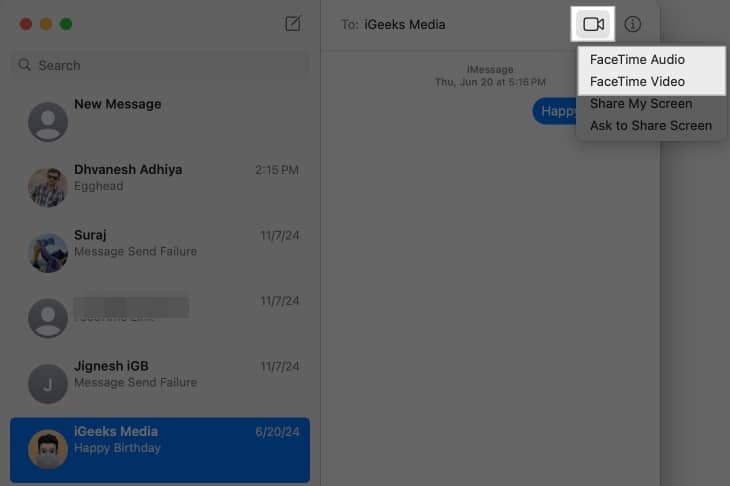This screenshot has width=730, height=486.
Task: Select Share My Screen option
Action: [641, 103]
